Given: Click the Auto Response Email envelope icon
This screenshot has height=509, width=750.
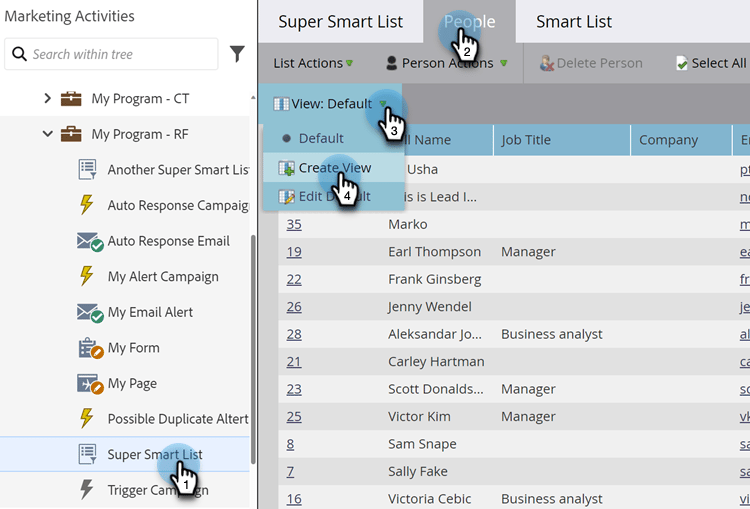Looking at the screenshot, I should tap(90, 242).
